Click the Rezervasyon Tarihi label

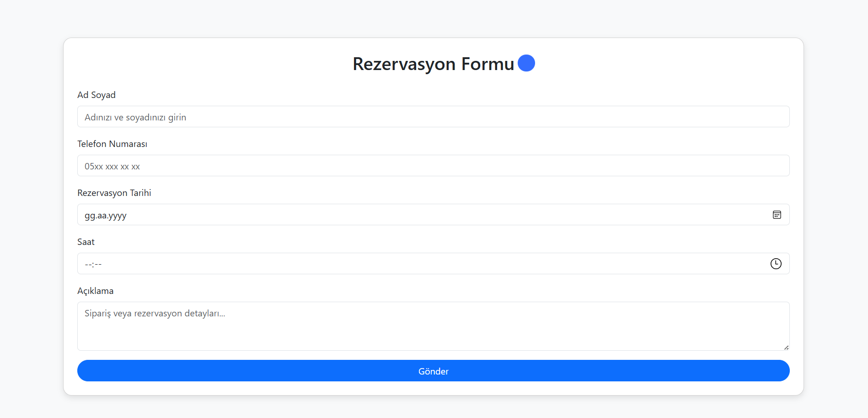[x=114, y=193]
